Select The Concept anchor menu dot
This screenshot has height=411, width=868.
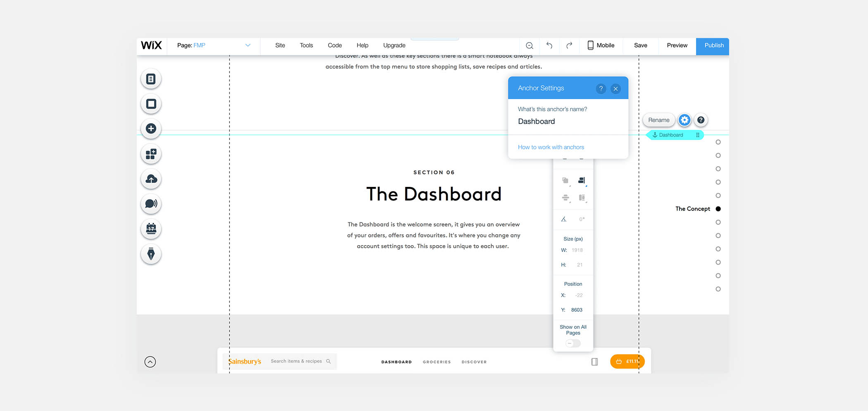point(718,209)
